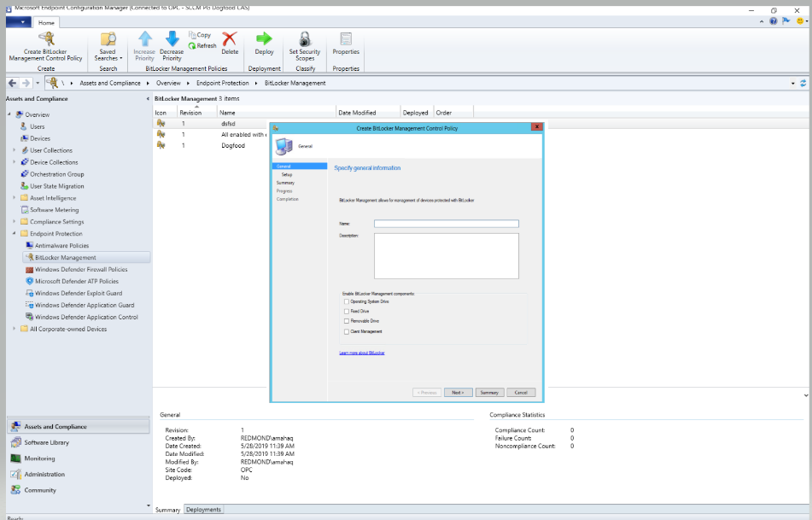This screenshot has width=812, height=520.
Task: Click the Decrease Priority arrow icon
Action: click(172, 38)
